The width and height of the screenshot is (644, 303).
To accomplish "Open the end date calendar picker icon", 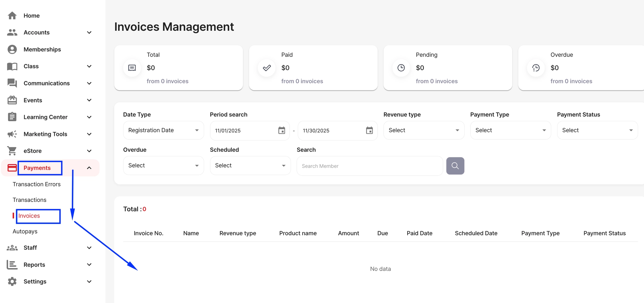I will click(x=369, y=130).
